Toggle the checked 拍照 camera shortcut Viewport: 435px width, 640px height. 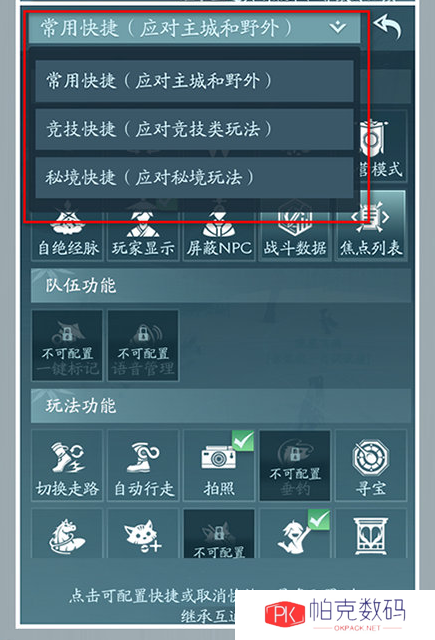click(x=219, y=465)
